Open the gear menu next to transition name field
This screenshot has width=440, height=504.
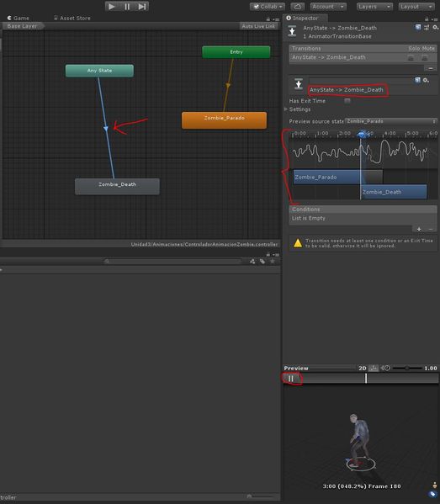426,81
